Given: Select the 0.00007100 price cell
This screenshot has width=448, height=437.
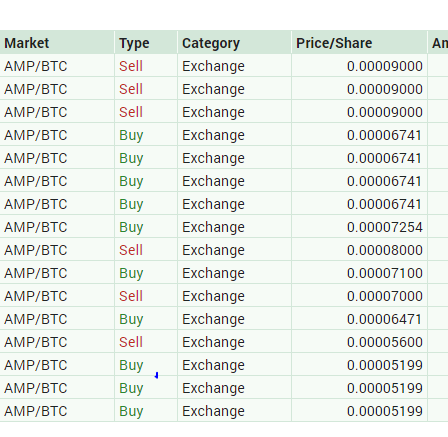Looking at the screenshot, I should pos(359,273).
